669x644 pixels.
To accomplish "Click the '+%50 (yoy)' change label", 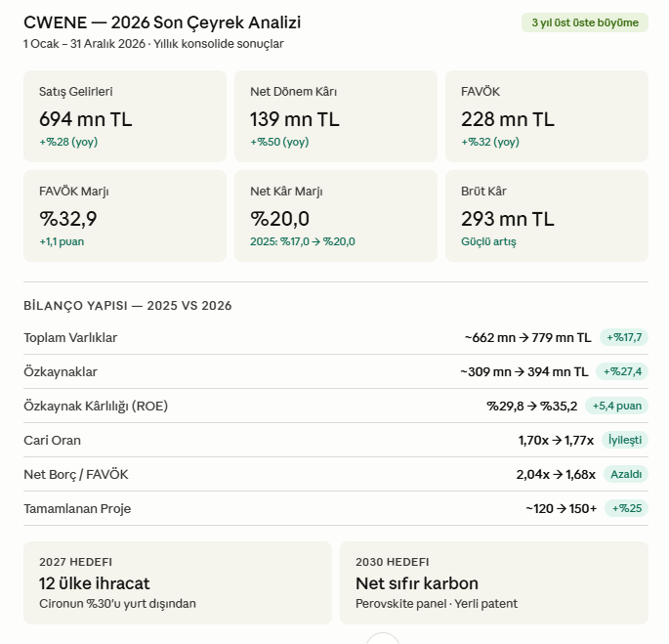I will click(279, 142).
